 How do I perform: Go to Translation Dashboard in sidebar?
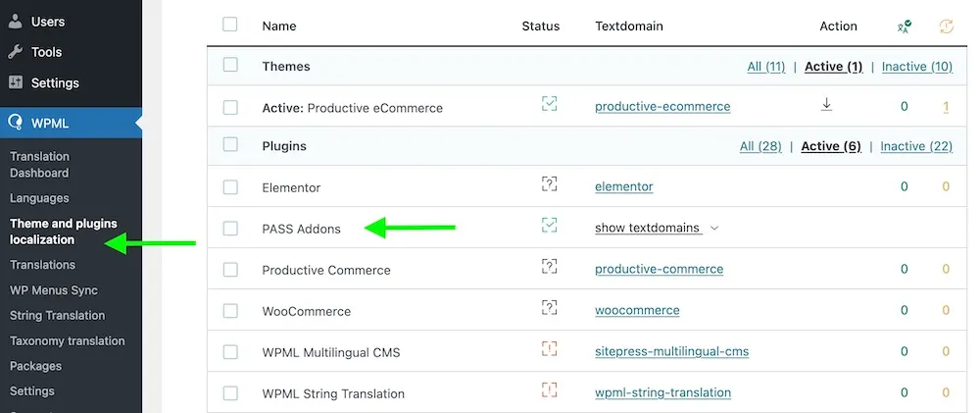[39, 164]
